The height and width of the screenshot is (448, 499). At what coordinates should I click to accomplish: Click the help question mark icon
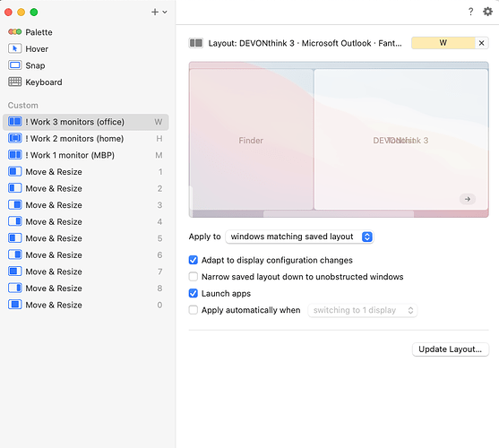coord(470,12)
